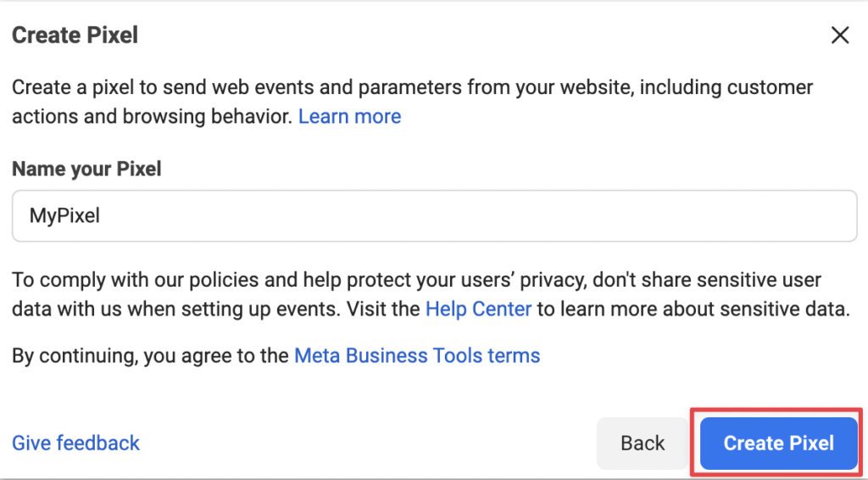Open the Help Center link

(x=478, y=309)
